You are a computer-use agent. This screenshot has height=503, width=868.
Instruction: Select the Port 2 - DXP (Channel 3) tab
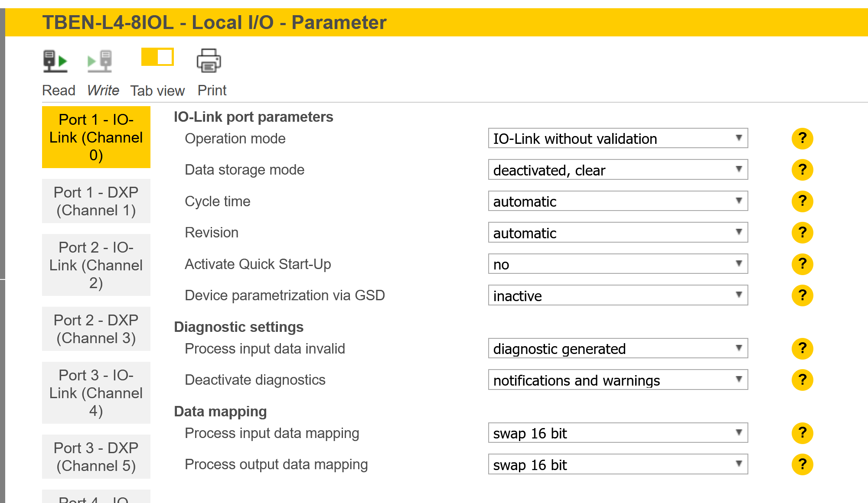pos(96,329)
